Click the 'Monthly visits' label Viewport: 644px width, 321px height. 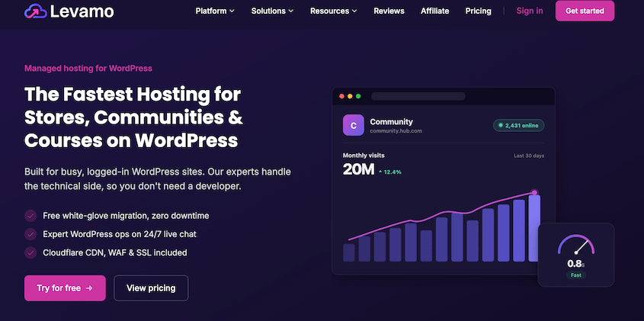[364, 156]
